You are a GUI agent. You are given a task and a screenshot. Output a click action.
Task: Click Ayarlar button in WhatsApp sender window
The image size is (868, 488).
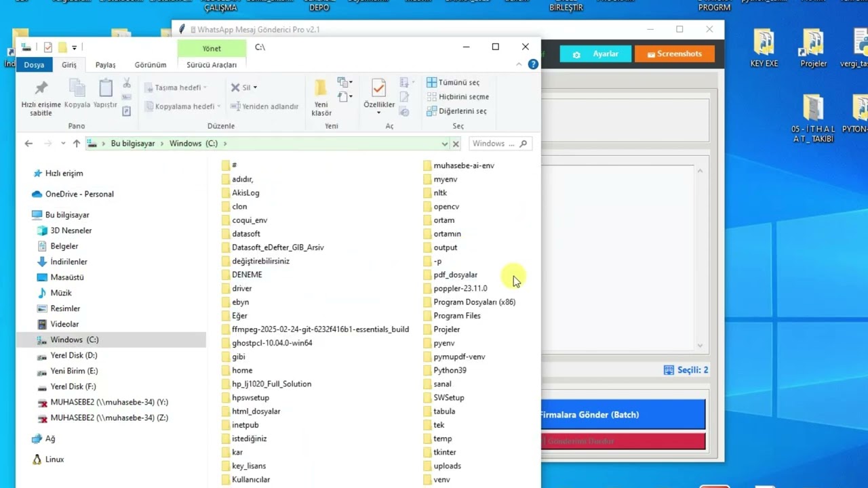[x=595, y=54]
